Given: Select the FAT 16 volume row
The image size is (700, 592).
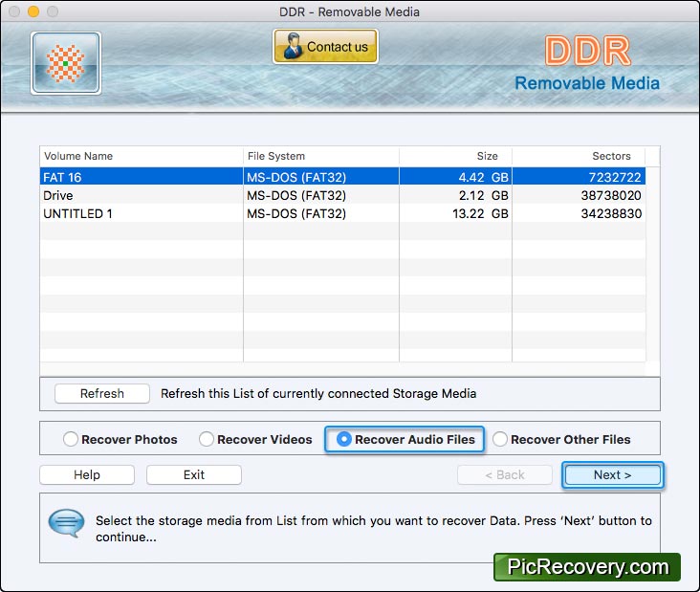Looking at the screenshot, I should (x=342, y=177).
